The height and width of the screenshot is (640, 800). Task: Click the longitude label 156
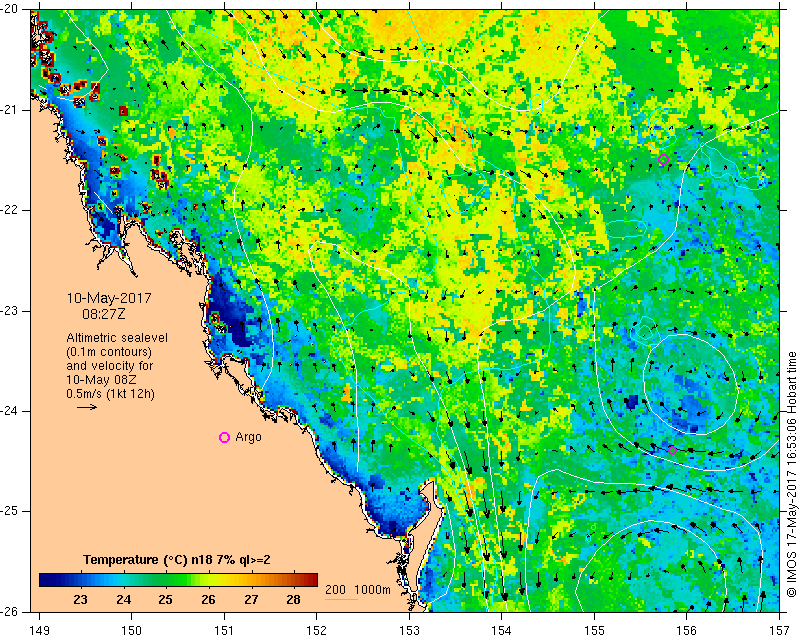pyautogui.click(x=687, y=631)
